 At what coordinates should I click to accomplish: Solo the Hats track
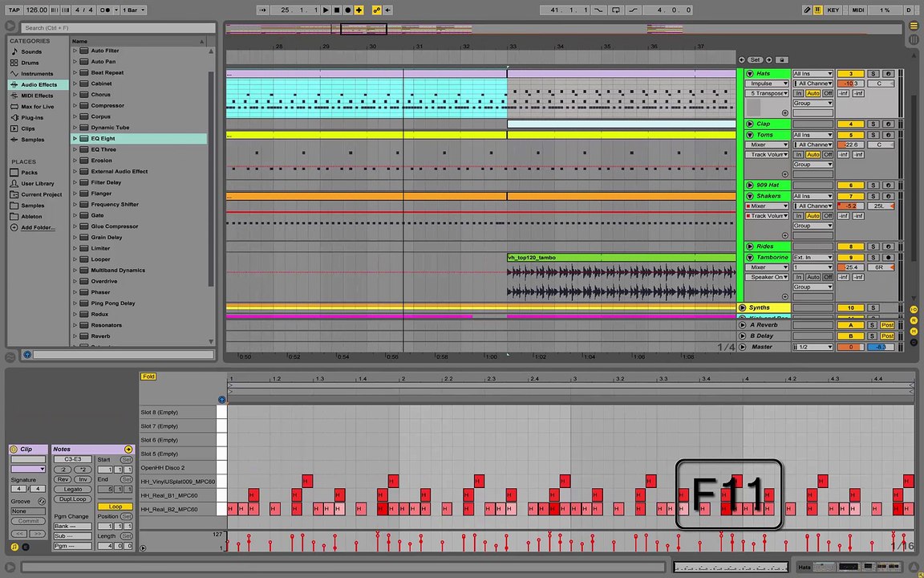tap(873, 74)
